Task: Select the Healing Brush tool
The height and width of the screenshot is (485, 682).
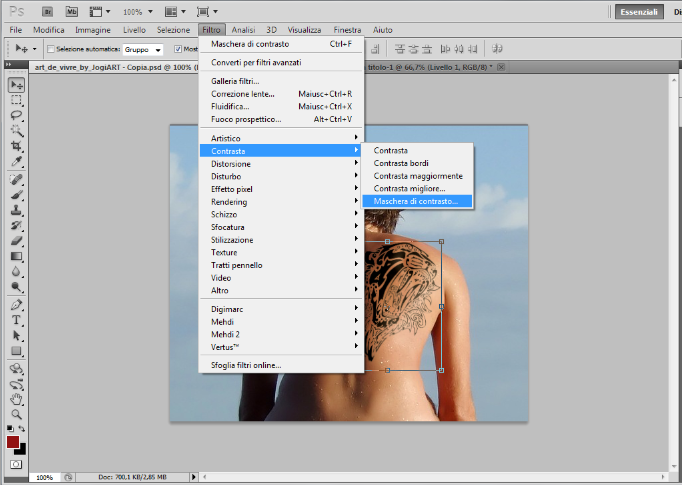Action: (16, 179)
